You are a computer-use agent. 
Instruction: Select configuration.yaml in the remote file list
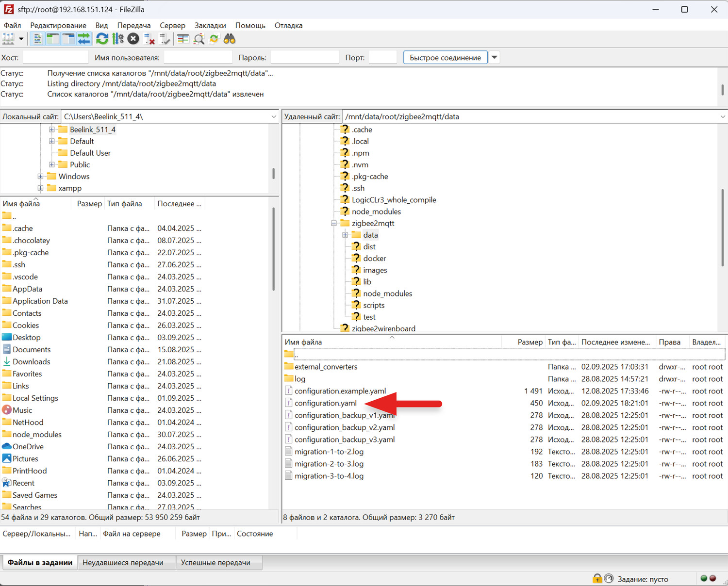coord(325,403)
